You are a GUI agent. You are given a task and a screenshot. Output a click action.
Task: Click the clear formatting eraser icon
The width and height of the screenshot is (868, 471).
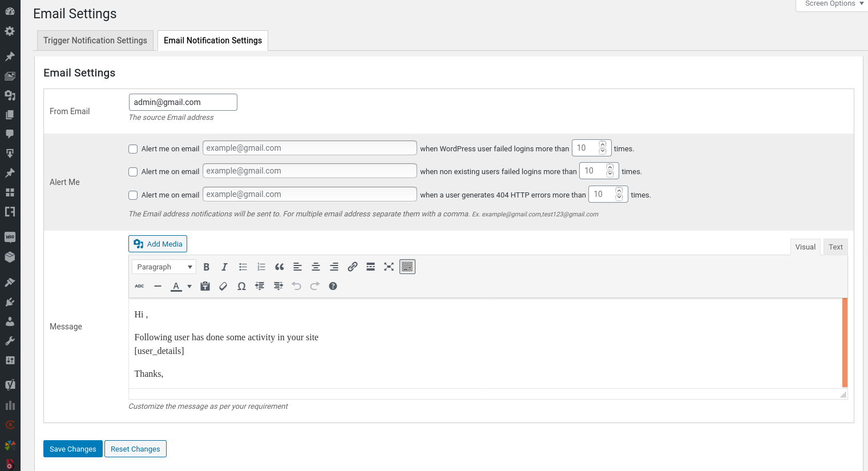click(223, 286)
